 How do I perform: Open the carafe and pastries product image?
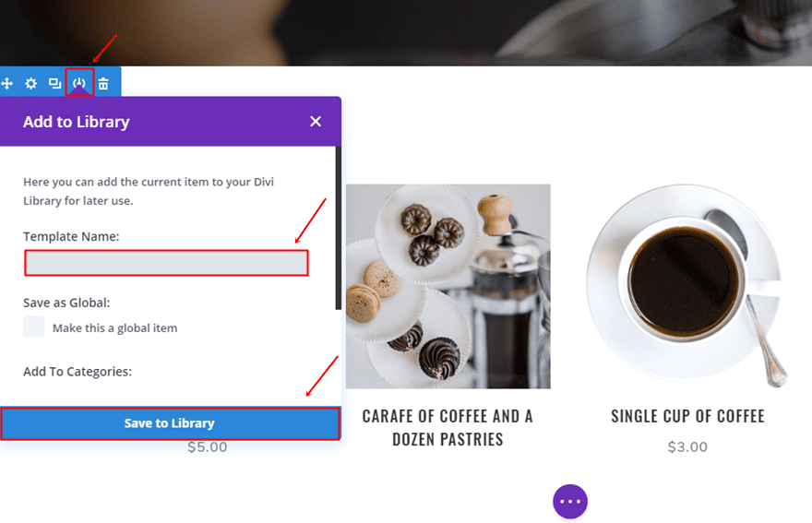pyautogui.click(x=448, y=286)
